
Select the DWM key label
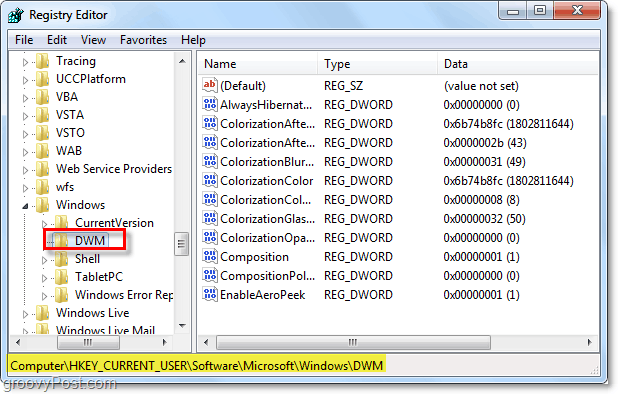(x=90, y=241)
